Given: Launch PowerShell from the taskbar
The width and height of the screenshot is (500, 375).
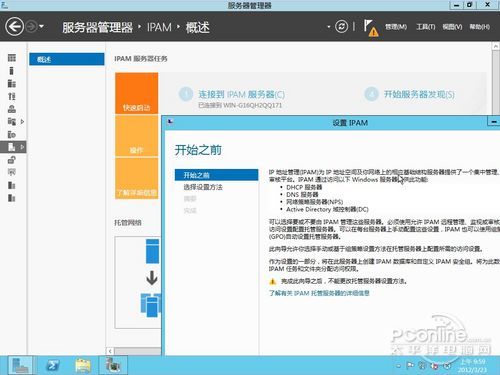Looking at the screenshot, I should (52, 365).
